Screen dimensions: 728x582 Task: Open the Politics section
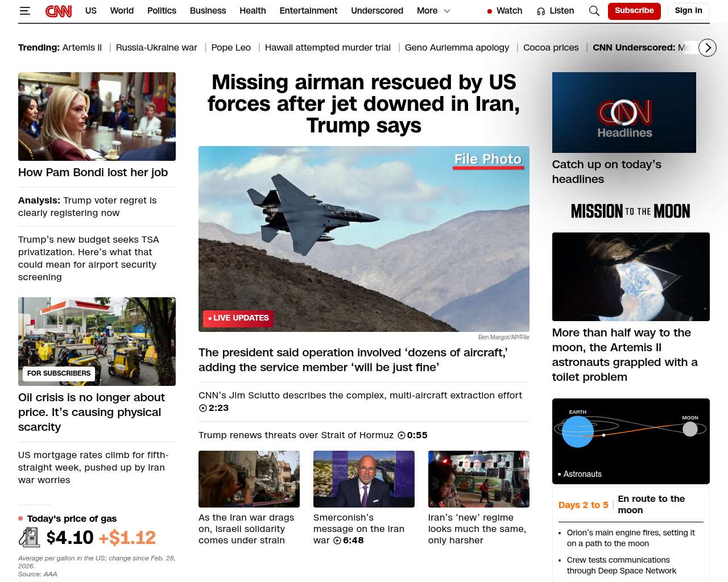coord(162,11)
